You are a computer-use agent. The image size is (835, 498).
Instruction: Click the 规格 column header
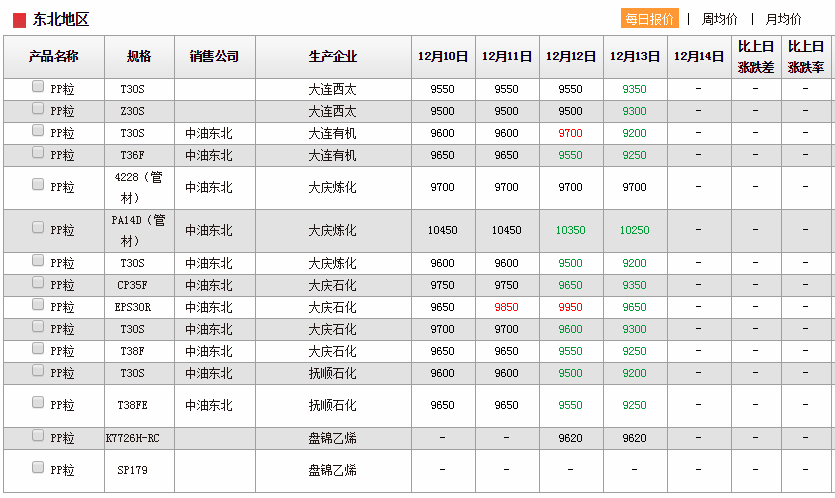click(139, 56)
